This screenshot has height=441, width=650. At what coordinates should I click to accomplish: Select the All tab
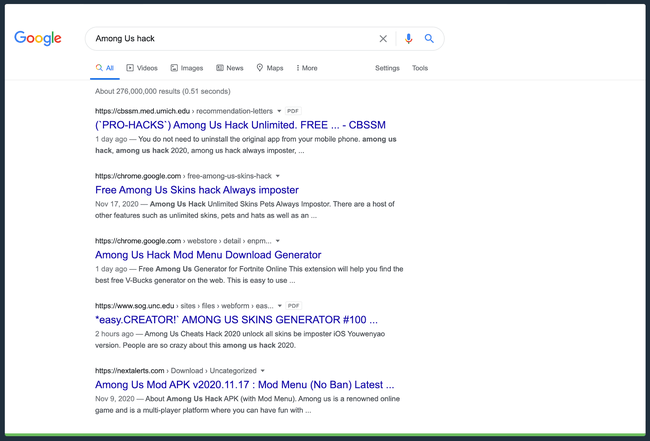point(104,68)
